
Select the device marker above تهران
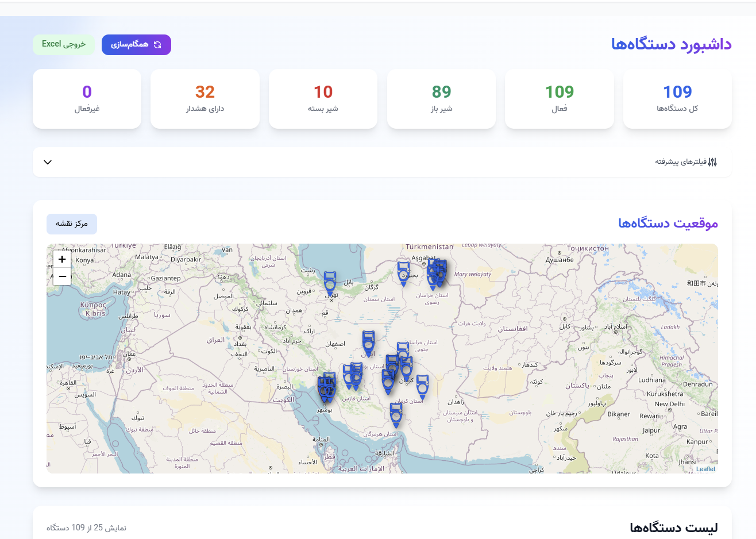click(330, 282)
